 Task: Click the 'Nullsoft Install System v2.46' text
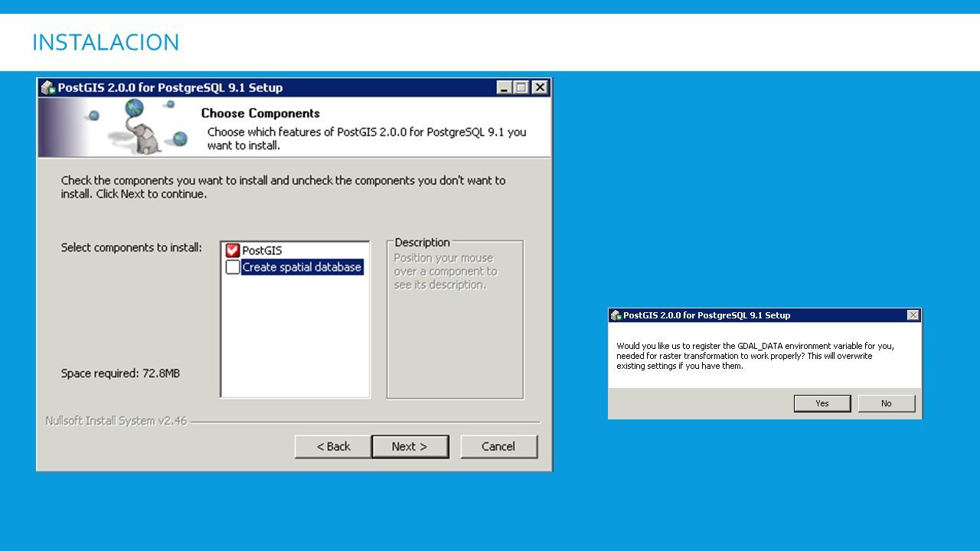point(116,421)
